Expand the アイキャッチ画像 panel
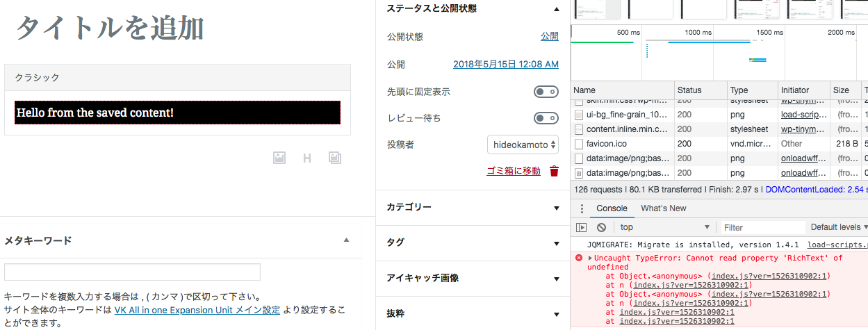This screenshot has width=868, height=330. tap(556, 279)
